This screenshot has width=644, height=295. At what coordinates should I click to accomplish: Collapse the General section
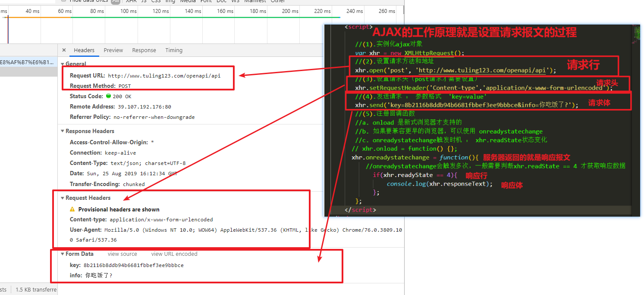[62, 64]
